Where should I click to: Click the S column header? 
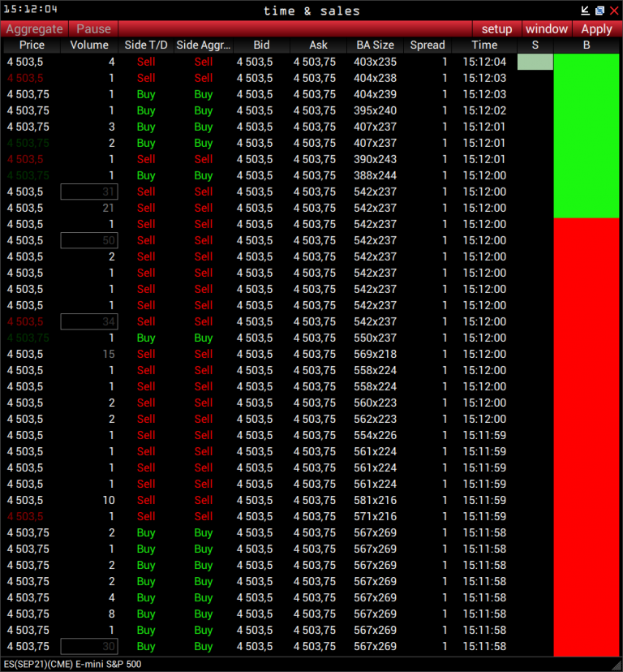[535, 45]
